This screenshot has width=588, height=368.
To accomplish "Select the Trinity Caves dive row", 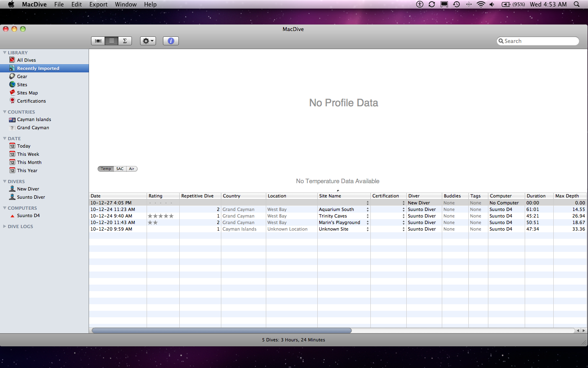I will click(332, 216).
